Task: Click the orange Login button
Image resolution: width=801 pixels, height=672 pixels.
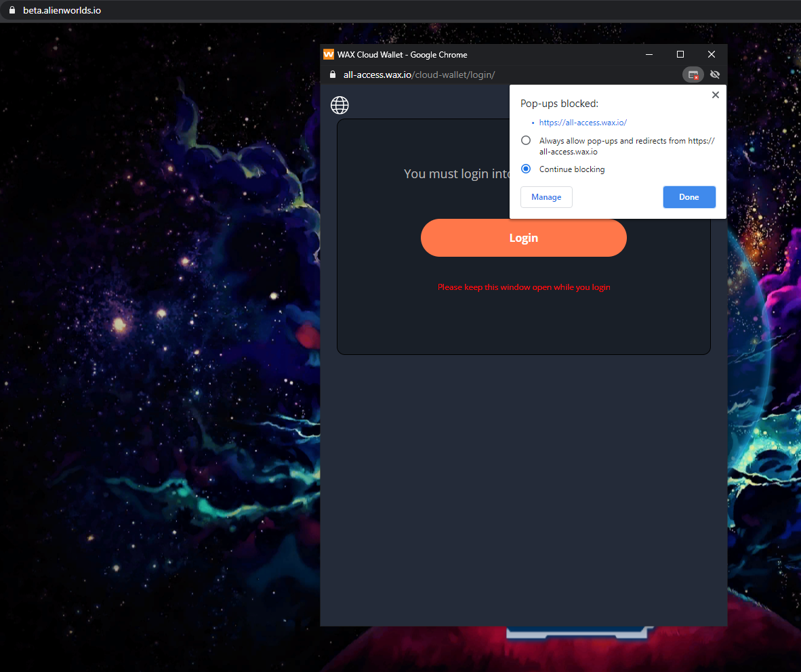Action: click(524, 238)
